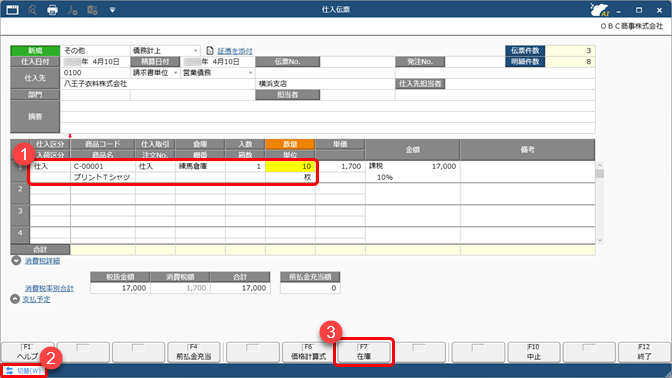Click the 仕入日付 date field

(x=95, y=62)
